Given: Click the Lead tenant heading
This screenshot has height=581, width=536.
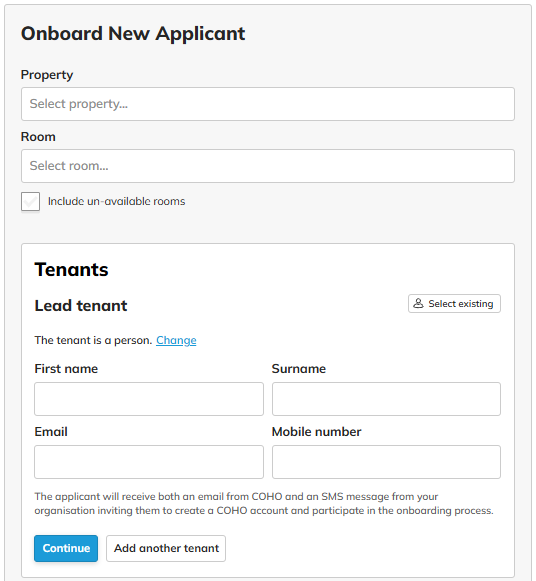Looking at the screenshot, I should coord(81,306).
